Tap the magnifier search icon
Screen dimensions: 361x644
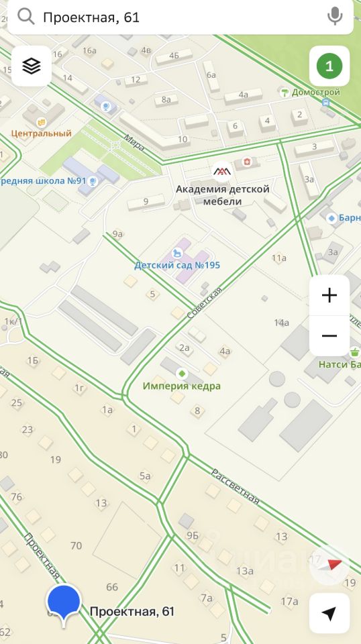coord(26,17)
